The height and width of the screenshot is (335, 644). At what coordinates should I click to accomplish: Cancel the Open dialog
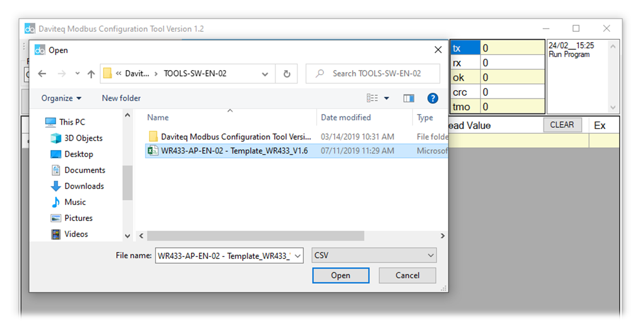click(x=407, y=276)
